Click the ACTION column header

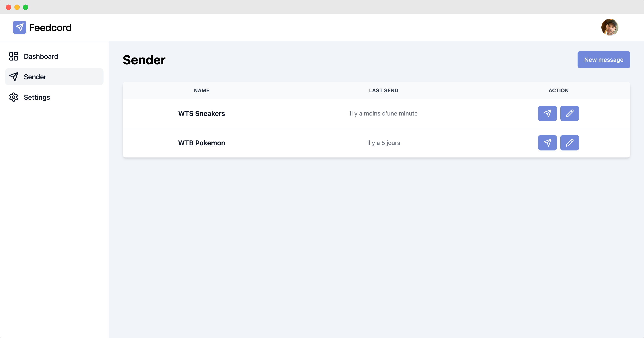[x=558, y=90]
